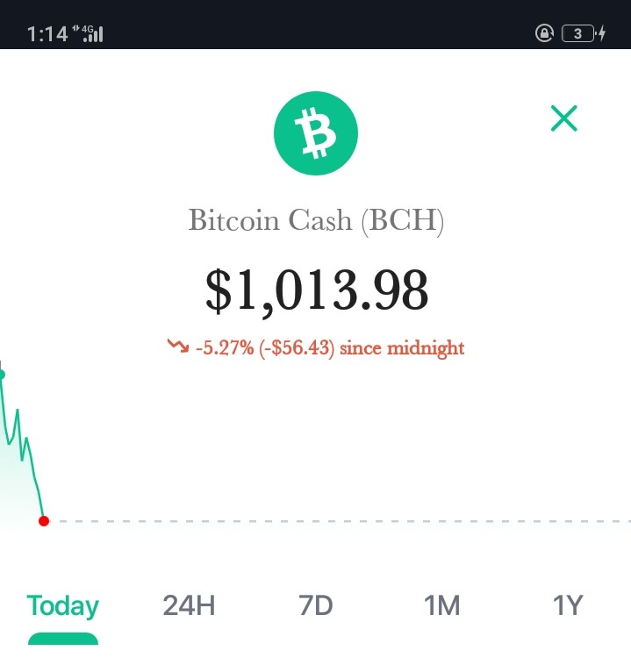Viewport: 631px width, 672px height.
Task: Tap the rotation lock status icon
Action: [x=544, y=33]
